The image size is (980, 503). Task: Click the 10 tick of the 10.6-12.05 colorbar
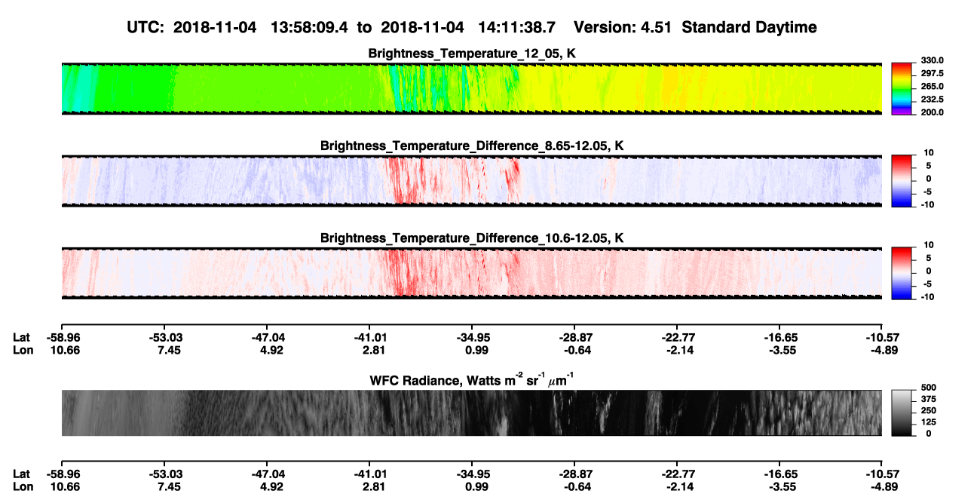pyautogui.click(x=929, y=245)
